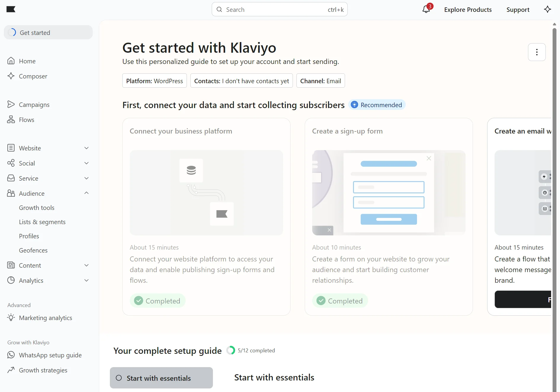Expand the Service section chevron

point(86,178)
